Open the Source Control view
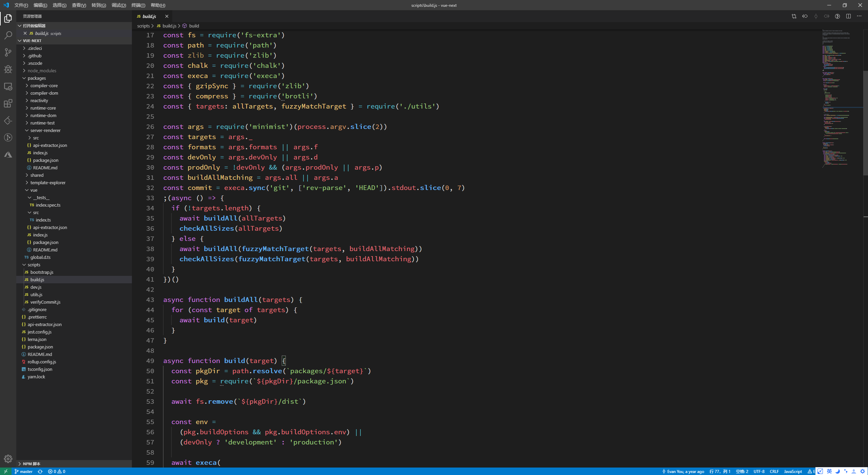868x475 pixels. pyautogui.click(x=8, y=52)
